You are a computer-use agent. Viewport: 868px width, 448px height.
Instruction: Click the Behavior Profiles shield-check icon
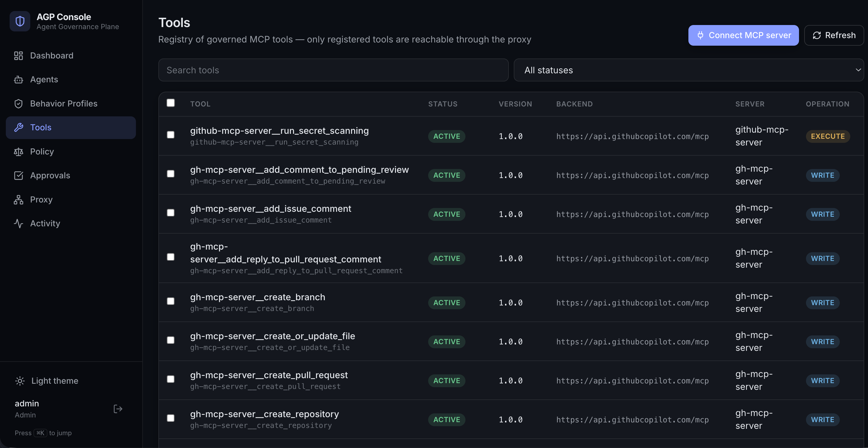[x=19, y=104]
